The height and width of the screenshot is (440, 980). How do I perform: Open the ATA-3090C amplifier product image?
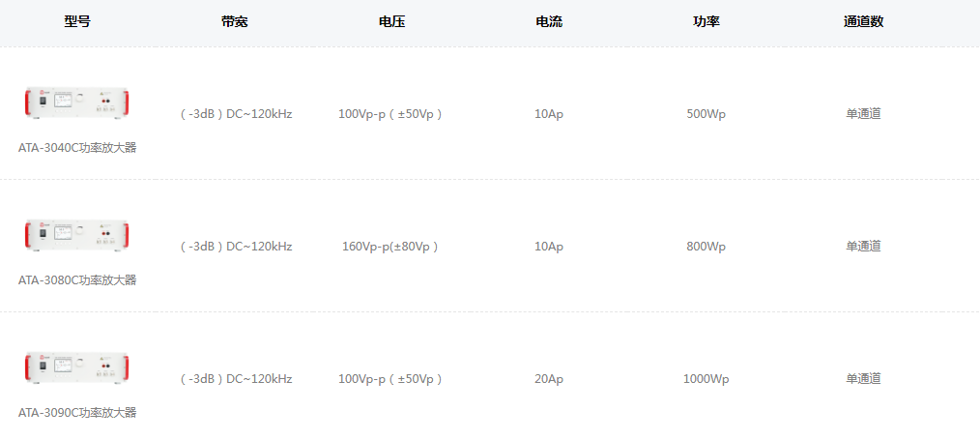pyautogui.click(x=77, y=367)
